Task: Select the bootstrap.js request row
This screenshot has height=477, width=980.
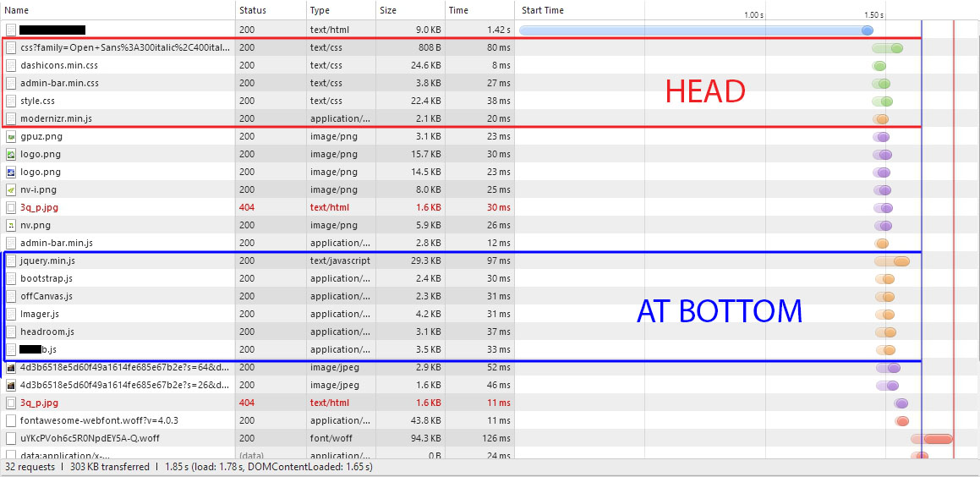Action: coord(47,278)
